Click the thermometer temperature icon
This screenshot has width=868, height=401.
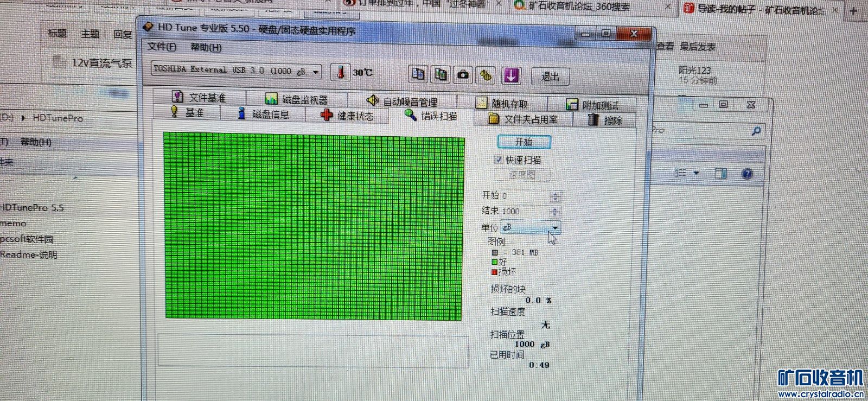coord(340,72)
